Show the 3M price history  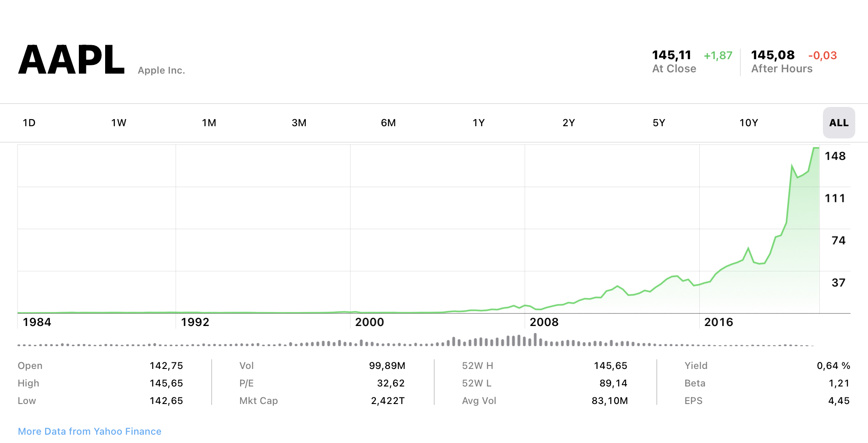(299, 123)
